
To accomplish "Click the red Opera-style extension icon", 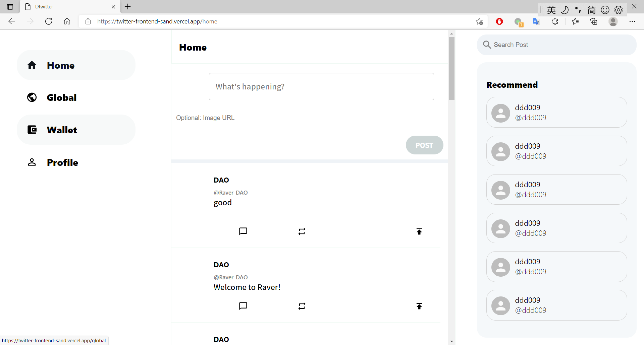I will (499, 21).
